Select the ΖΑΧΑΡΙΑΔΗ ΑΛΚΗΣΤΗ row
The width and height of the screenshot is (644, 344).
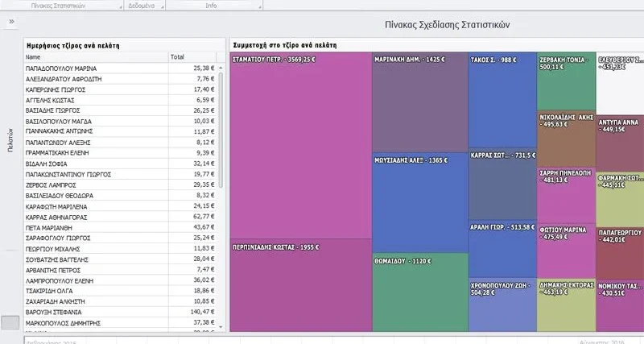coord(120,301)
